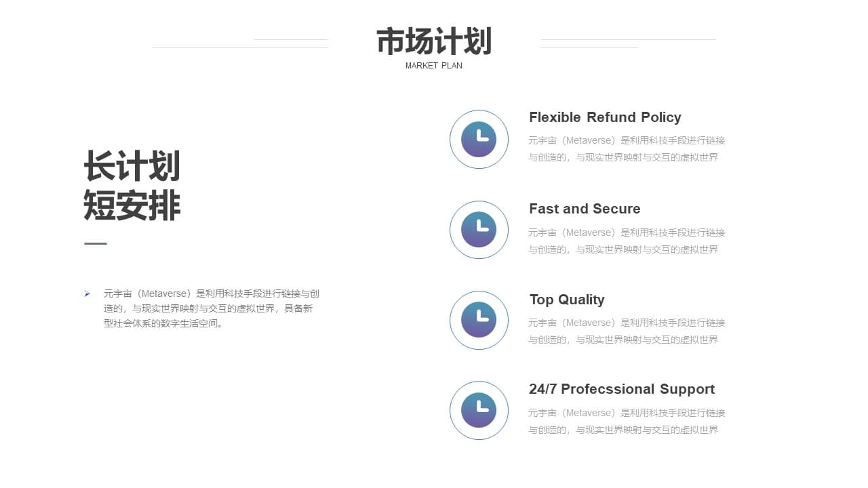Click the description under Fast and Secure
868x488 pixels.
pyautogui.click(x=627, y=241)
